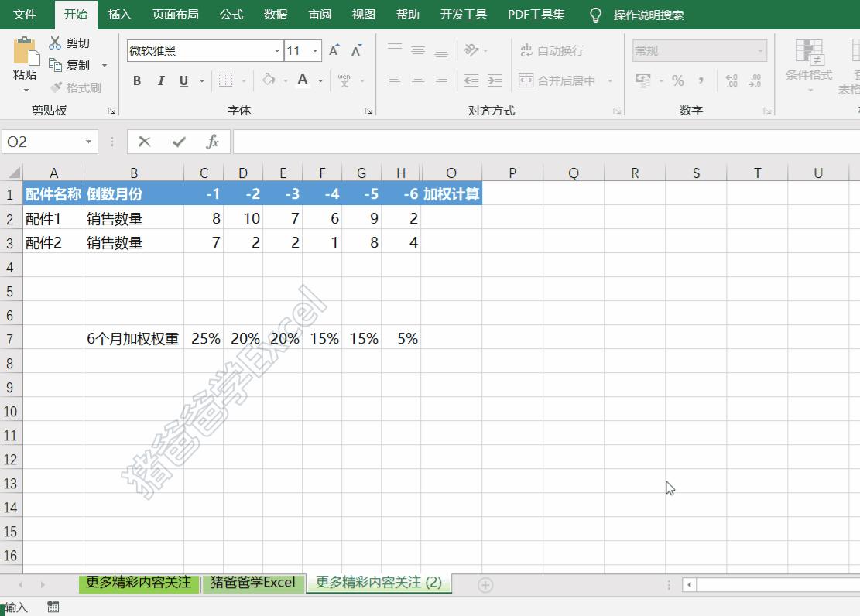
Task: Cancel cell entry with the X icon
Action: pos(144,142)
